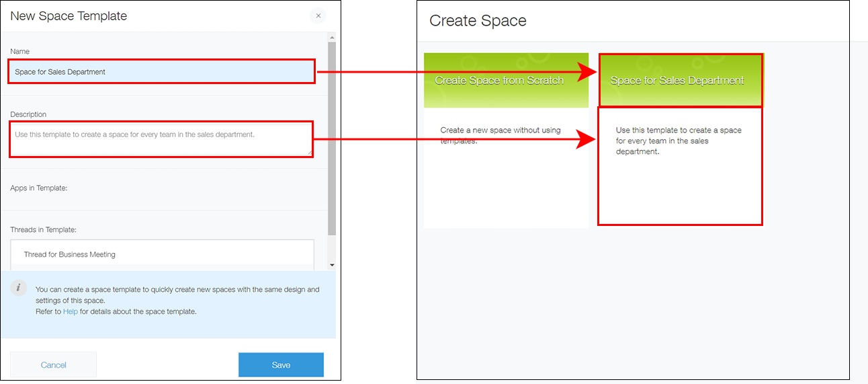Screen dimensions: 868x384
Task: Close the New Space Template dialog
Action: [x=318, y=16]
